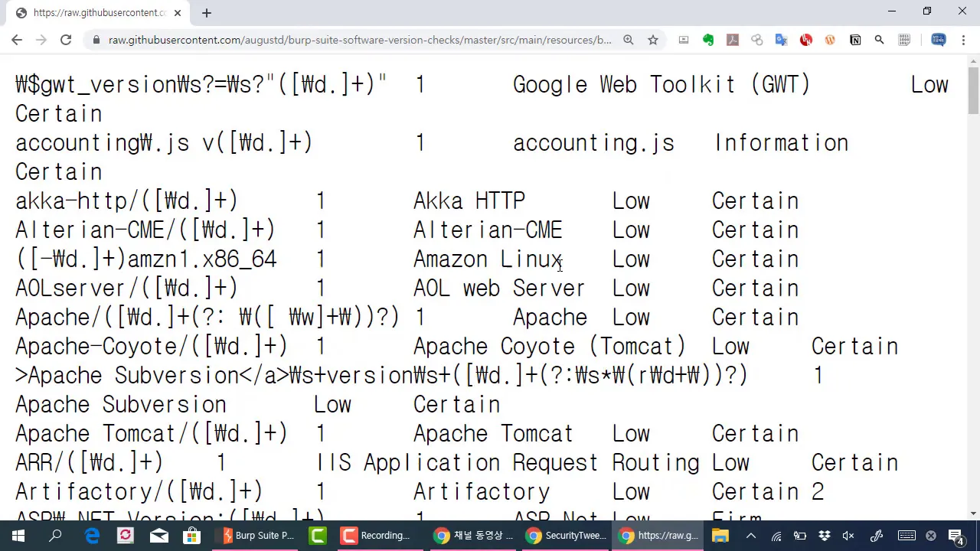Click the pattern "AOLserver/([\d.]+)"
Image resolution: width=980 pixels, height=551 pixels.
tap(127, 288)
